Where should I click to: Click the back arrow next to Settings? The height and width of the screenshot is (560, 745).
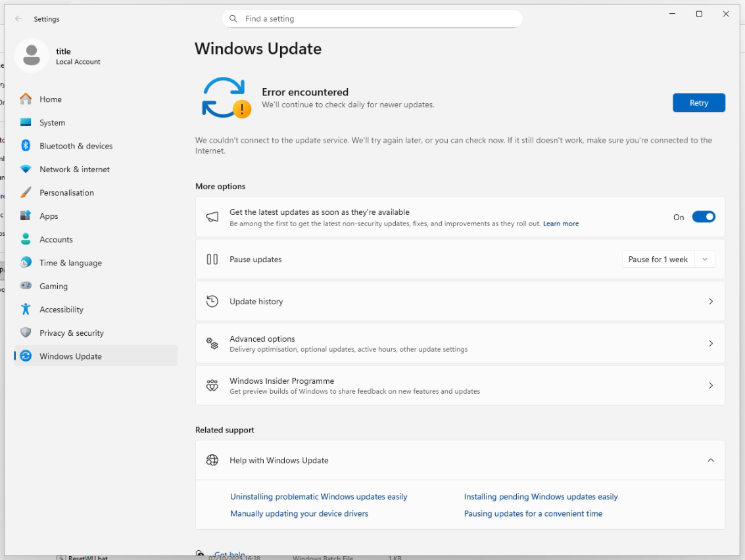[x=18, y=18]
